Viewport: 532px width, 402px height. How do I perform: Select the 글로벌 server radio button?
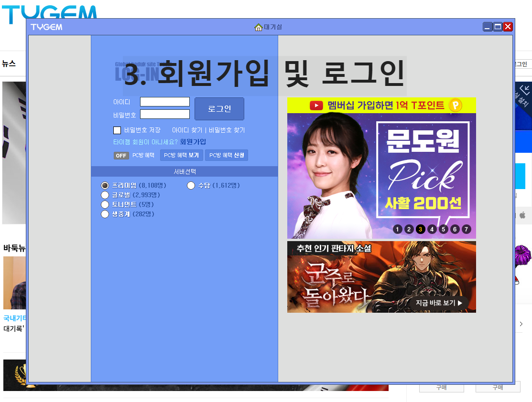(105, 195)
